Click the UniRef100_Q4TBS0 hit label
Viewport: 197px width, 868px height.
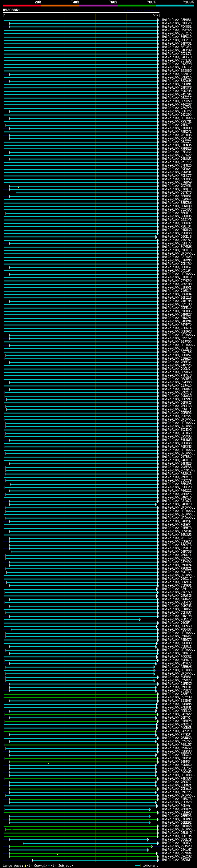[x=177, y=457]
